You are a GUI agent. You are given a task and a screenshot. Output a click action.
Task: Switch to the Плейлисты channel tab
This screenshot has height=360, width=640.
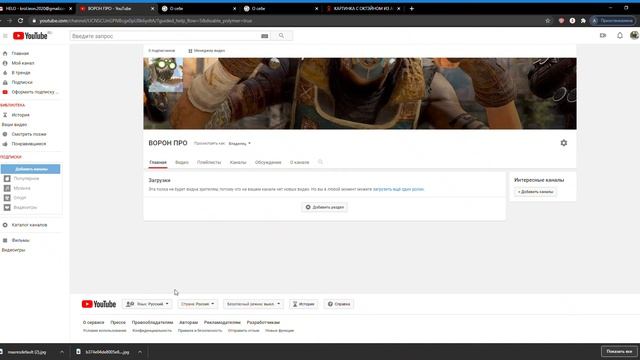click(209, 162)
